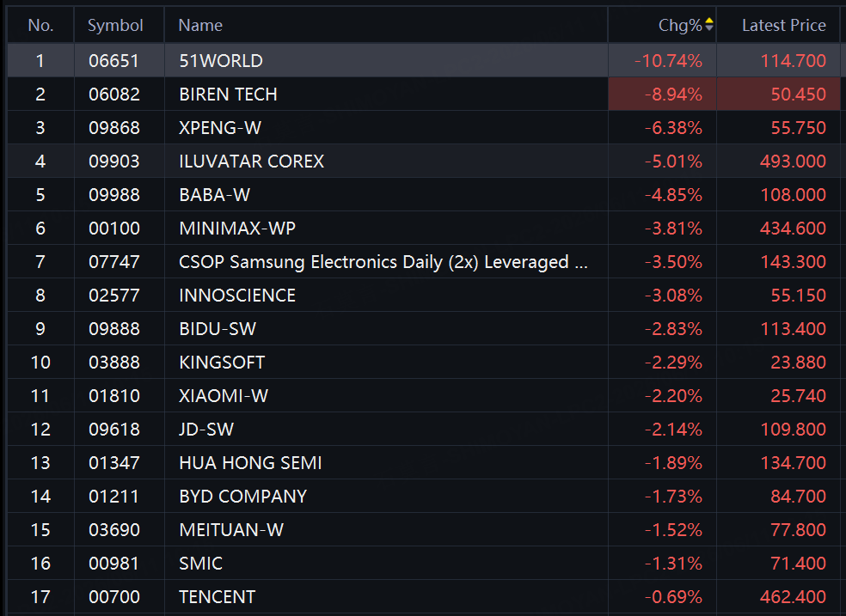Click symbol 02577 INNOSCIENCE
The width and height of the screenshot is (846, 616).
coord(113,296)
